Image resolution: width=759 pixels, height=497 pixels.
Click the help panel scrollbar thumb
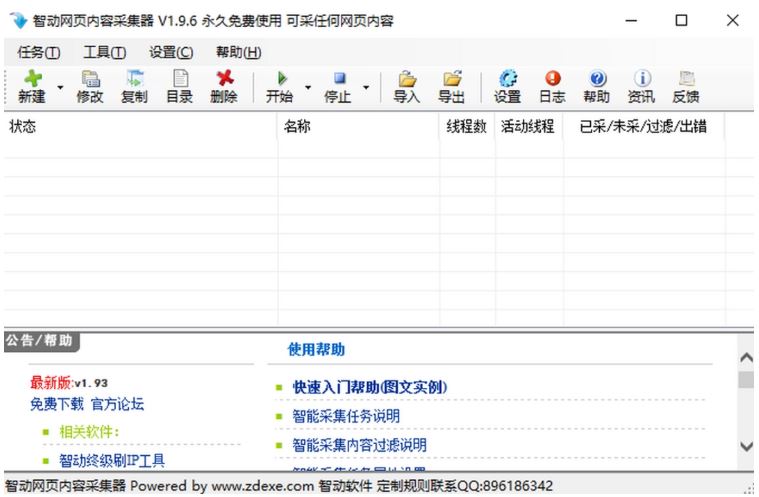(x=746, y=379)
